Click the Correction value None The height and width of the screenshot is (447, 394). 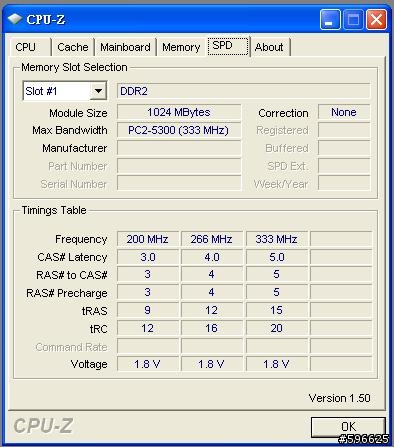(344, 112)
